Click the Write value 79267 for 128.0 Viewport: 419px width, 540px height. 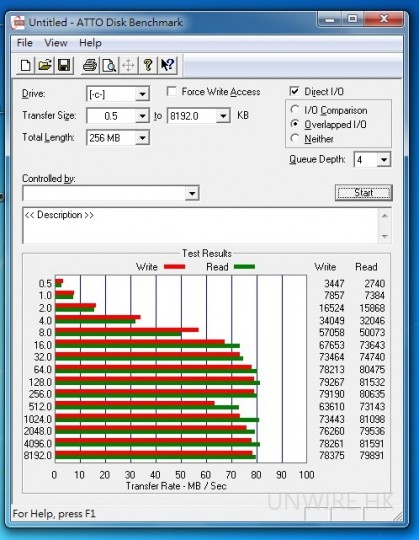coord(332,382)
